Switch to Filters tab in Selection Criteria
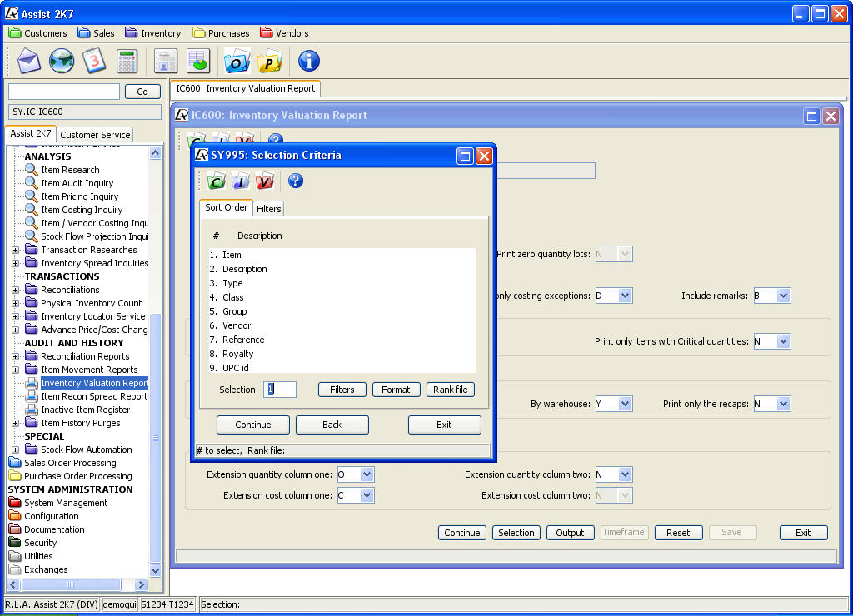Viewport: 853px width, 616px height. [269, 209]
